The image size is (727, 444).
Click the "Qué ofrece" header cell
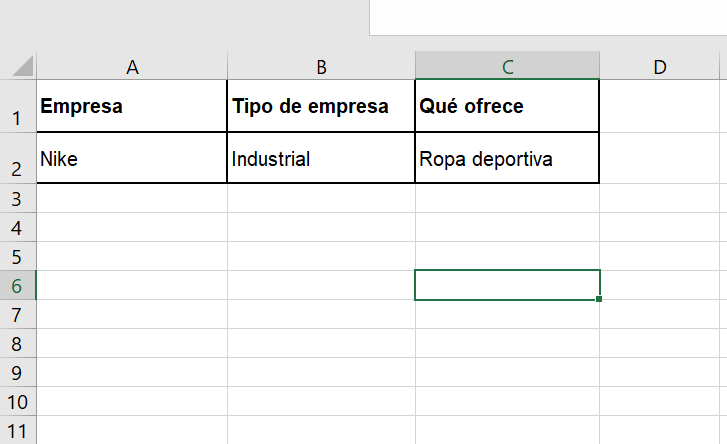508,106
